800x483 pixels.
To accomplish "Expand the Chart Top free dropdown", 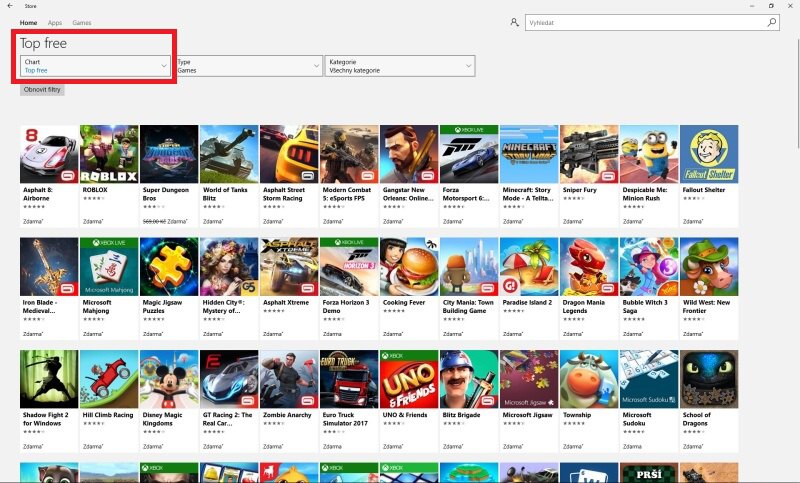I will [95, 66].
